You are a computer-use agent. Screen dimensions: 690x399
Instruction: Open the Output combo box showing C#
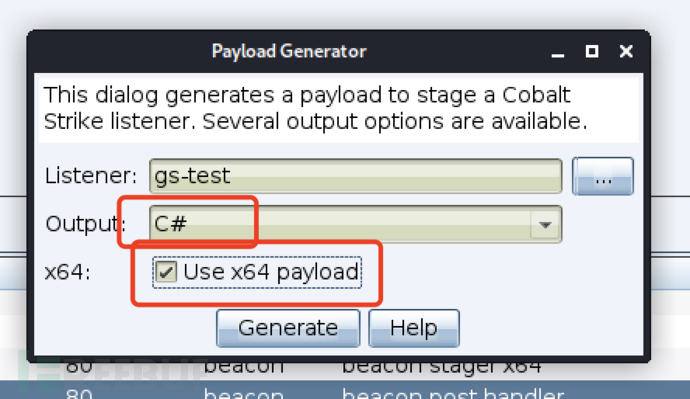pyautogui.click(x=356, y=224)
